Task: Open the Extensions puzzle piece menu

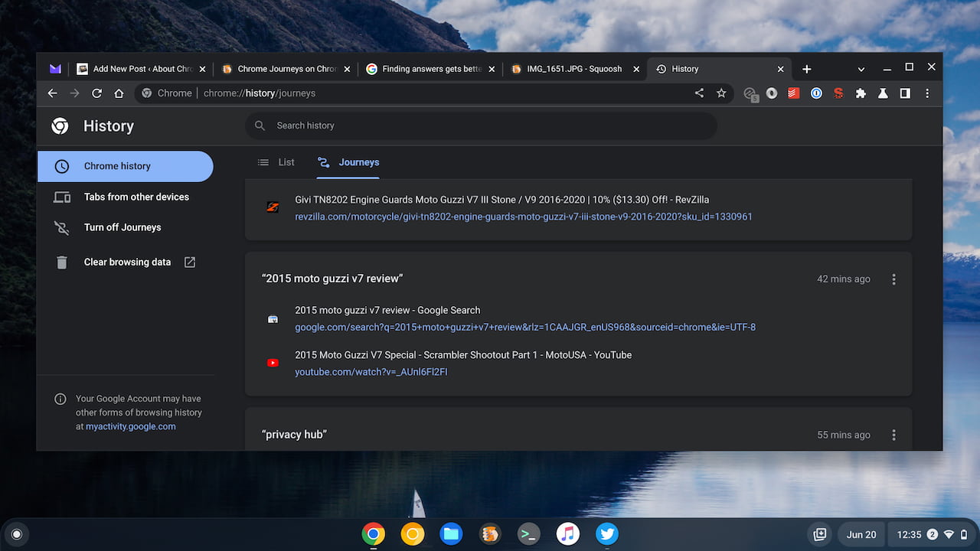Action: pos(861,93)
